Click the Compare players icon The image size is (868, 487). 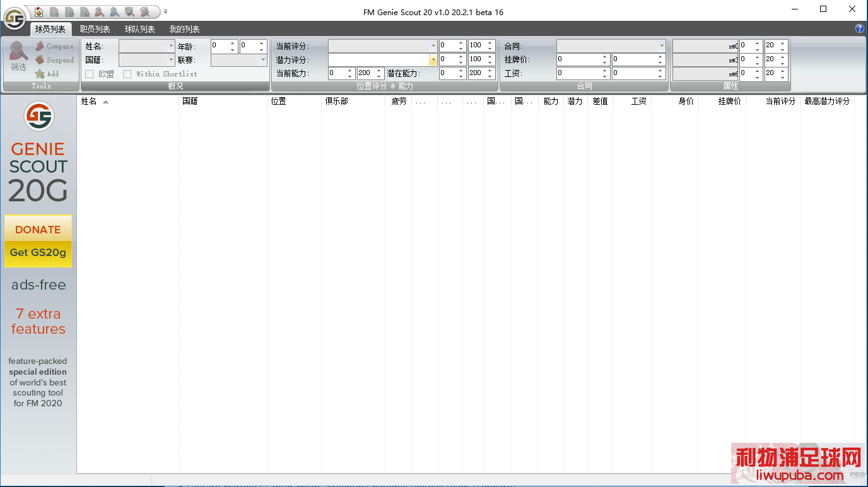(40, 46)
